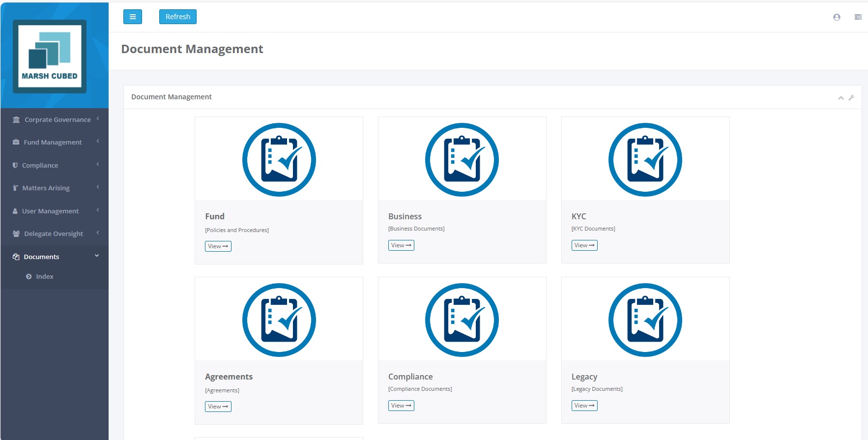The width and height of the screenshot is (868, 440).
Task: Click the hamburger menu toggle button
Action: [132, 17]
